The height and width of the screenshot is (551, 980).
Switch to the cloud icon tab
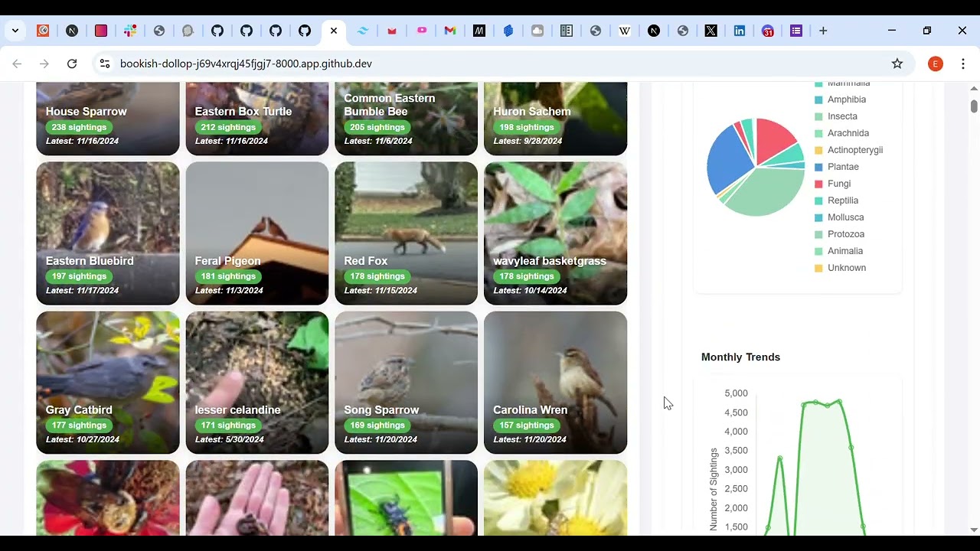(537, 31)
